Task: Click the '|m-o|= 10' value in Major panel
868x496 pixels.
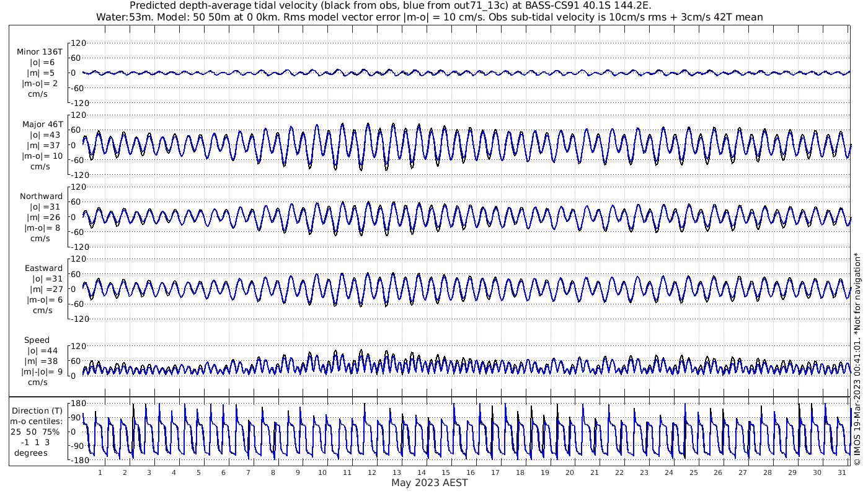Action: tap(42, 156)
